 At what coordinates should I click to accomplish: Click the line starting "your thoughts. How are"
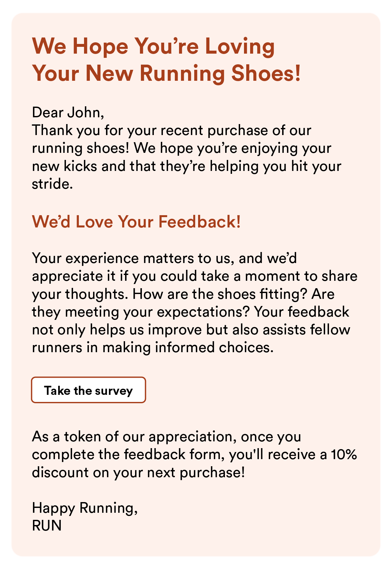click(183, 294)
